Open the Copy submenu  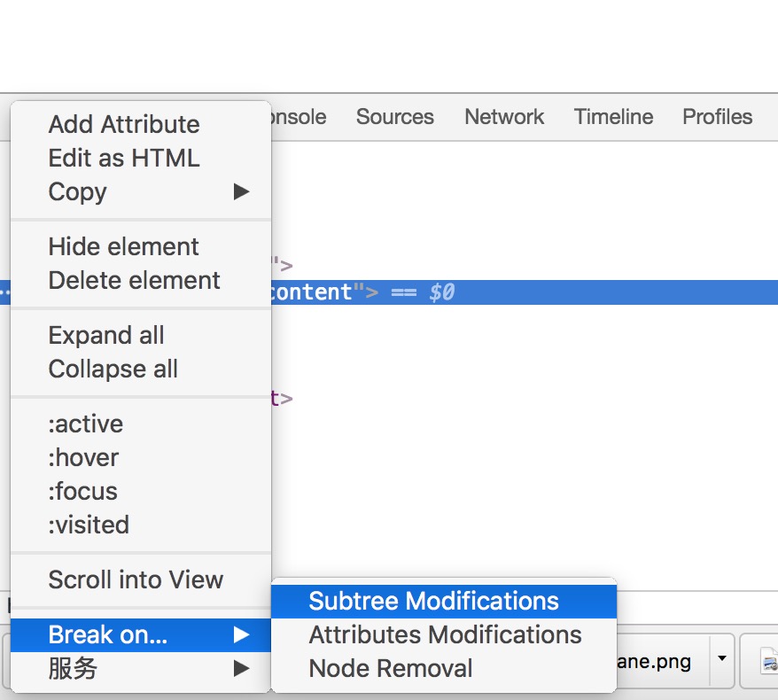point(141,191)
